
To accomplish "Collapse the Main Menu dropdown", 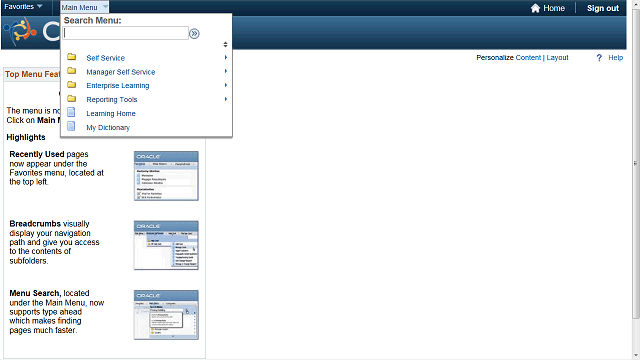I will point(85,7).
